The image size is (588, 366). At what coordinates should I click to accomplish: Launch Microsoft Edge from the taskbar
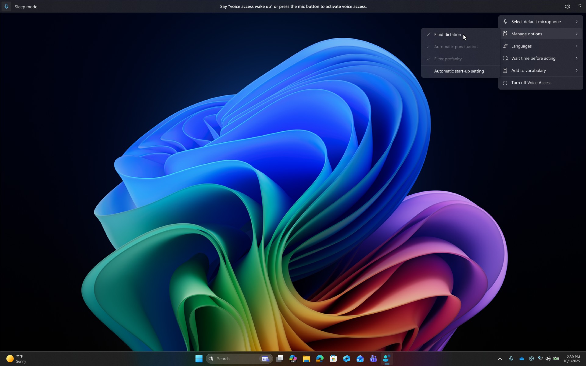[x=319, y=359]
